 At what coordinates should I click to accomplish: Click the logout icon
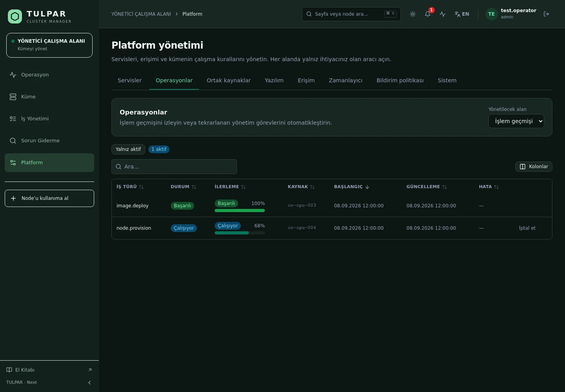tap(546, 14)
